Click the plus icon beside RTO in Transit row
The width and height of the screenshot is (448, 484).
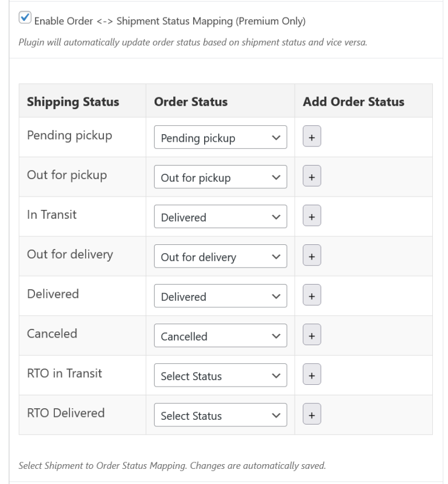point(311,374)
